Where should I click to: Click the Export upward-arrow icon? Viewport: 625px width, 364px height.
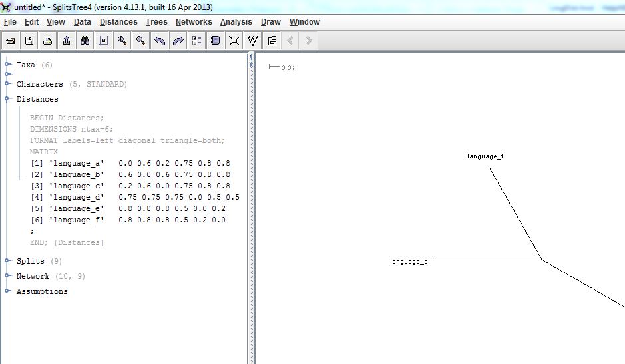66,41
